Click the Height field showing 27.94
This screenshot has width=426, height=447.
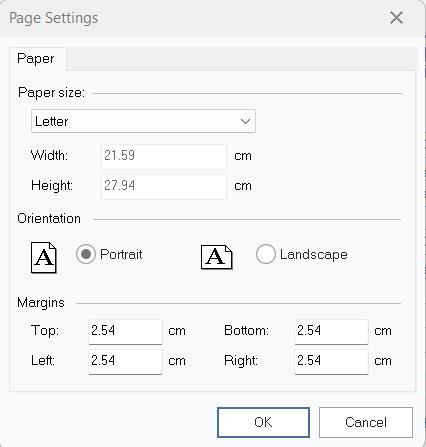[x=164, y=186]
